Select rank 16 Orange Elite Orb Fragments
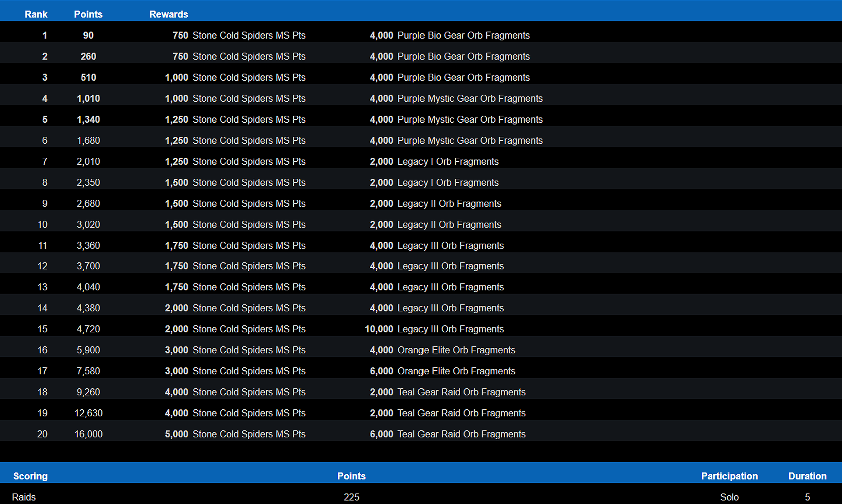The image size is (842, 504). (456, 350)
